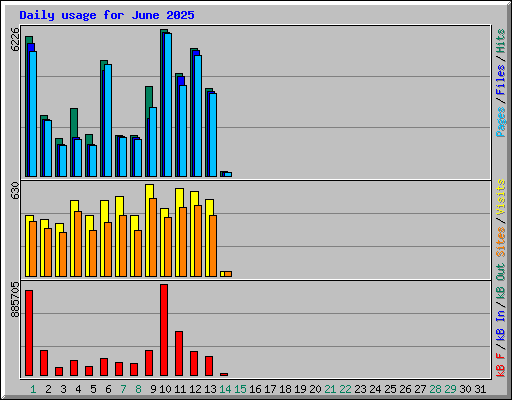Click day label 20 on x-axis
The width and height of the screenshot is (512, 400).
coord(315,389)
